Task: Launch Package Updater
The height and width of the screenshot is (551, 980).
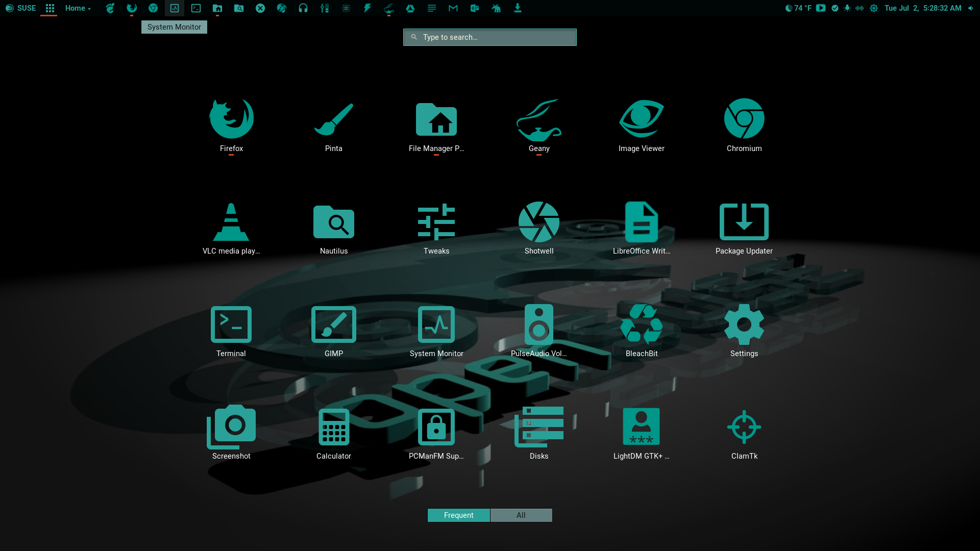Action: 744,229
